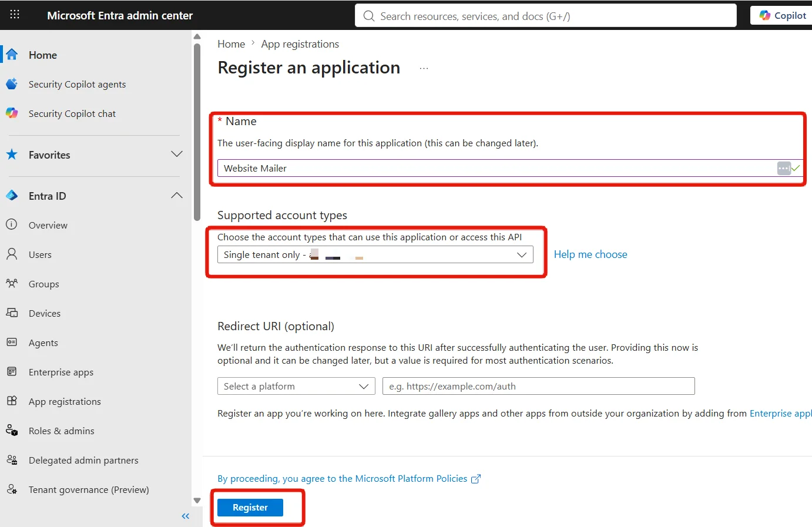Open Overview in the sidebar
This screenshot has width=812, height=527.
[x=48, y=225]
